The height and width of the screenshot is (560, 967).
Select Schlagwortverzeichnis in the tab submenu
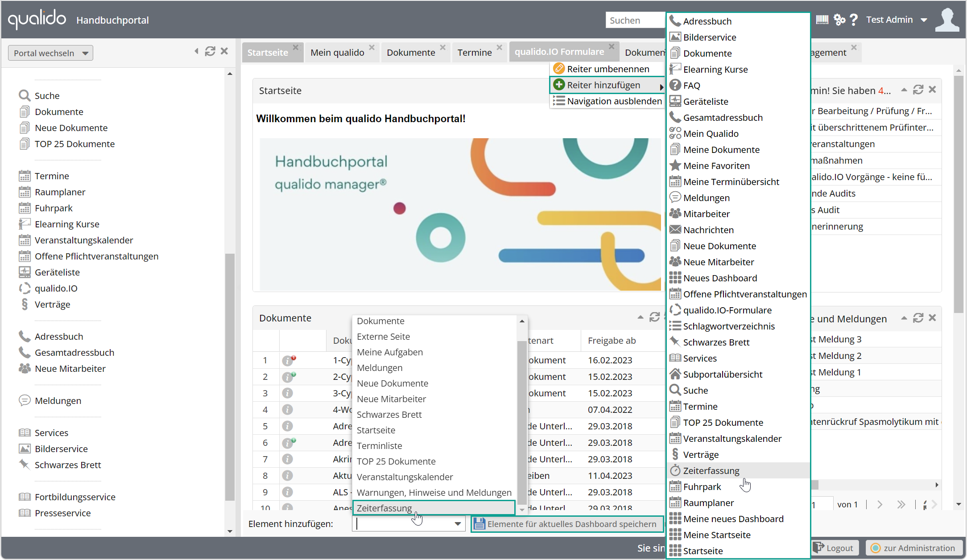(x=739, y=326)
